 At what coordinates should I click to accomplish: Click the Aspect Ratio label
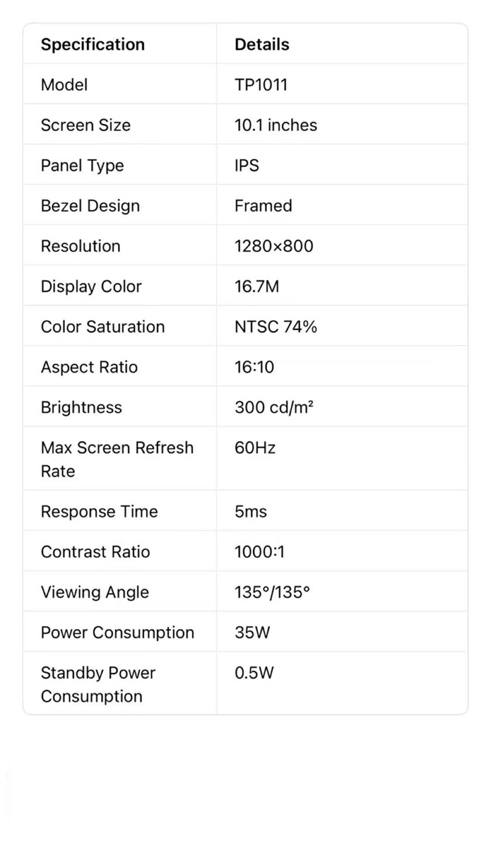[x=89, y=367]
